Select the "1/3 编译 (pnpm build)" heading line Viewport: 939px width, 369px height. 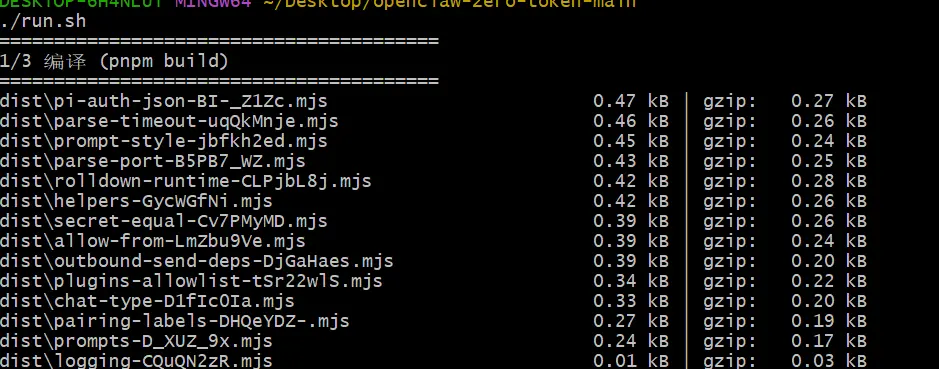tap(114, 61)
